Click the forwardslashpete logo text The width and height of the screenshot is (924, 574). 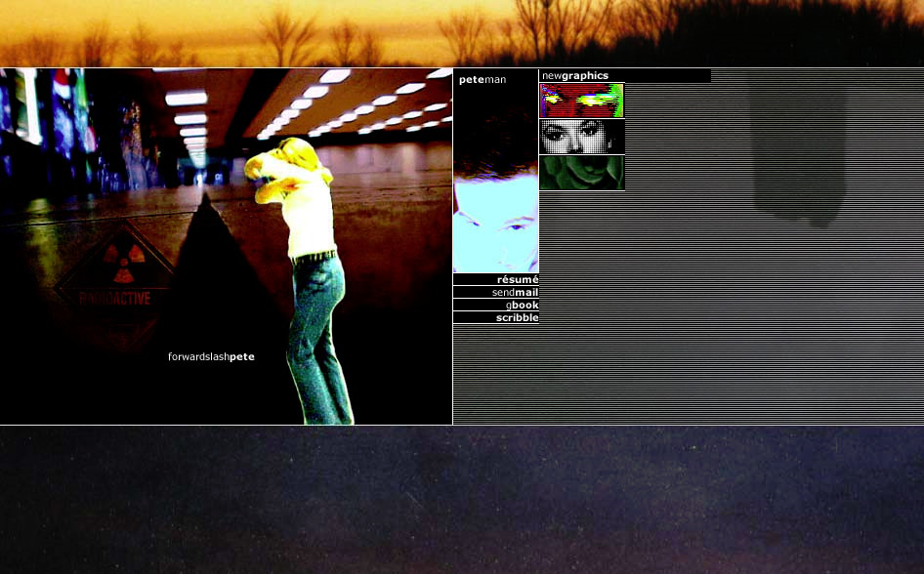click(211, 357)
